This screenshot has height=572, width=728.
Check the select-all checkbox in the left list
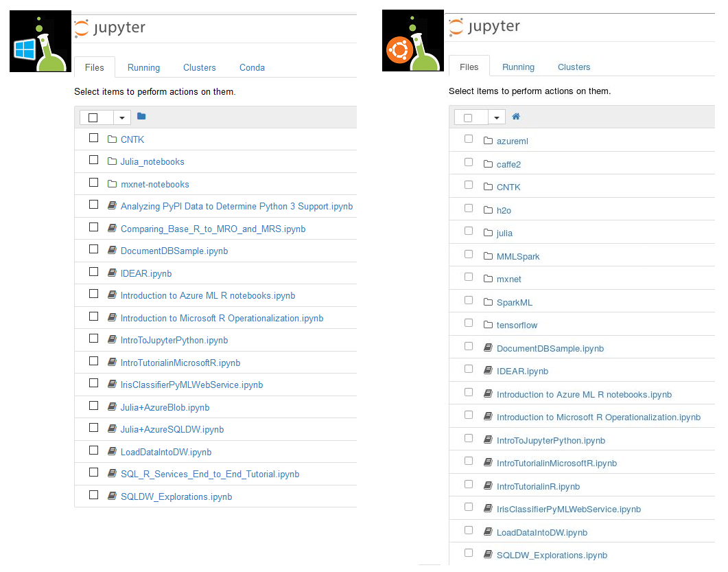[93, 117]
